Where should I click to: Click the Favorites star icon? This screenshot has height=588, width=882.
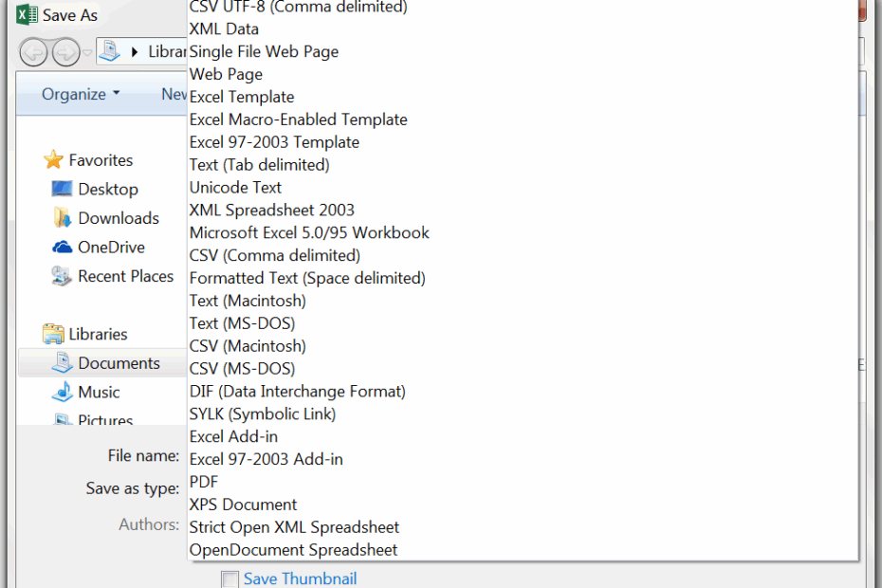click(x=53, y=159)
